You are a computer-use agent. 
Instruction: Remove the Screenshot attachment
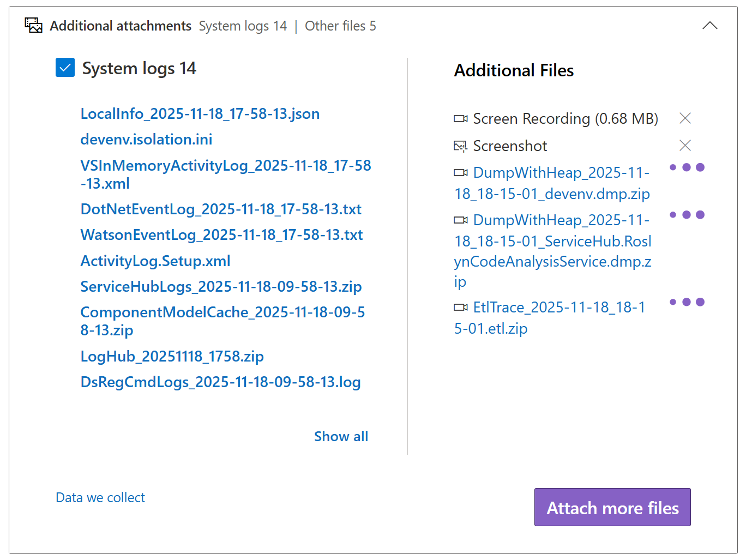[x=685, y=145]
